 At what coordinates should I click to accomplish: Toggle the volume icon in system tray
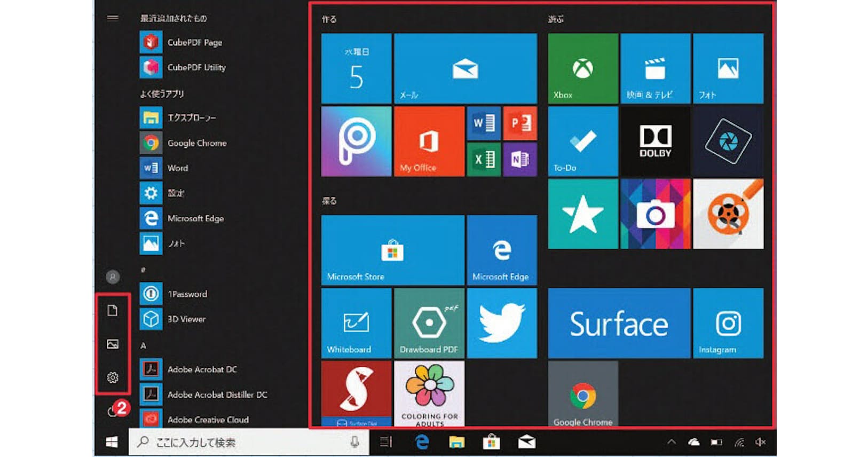(x=760, y=442)
